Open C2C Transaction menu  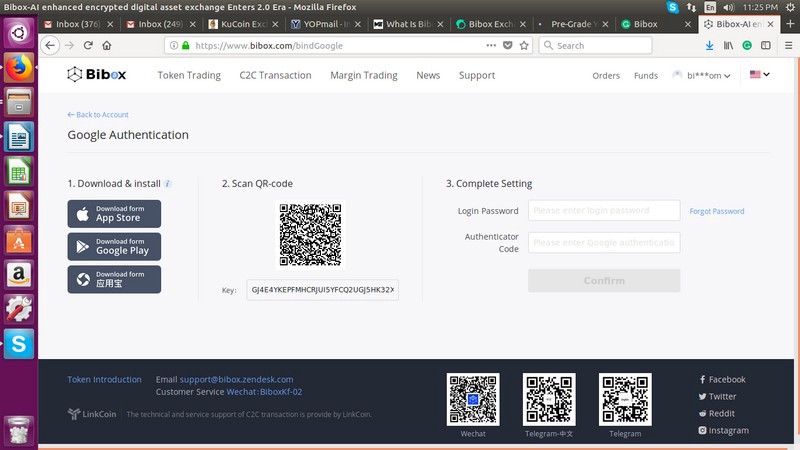(275, 75)
